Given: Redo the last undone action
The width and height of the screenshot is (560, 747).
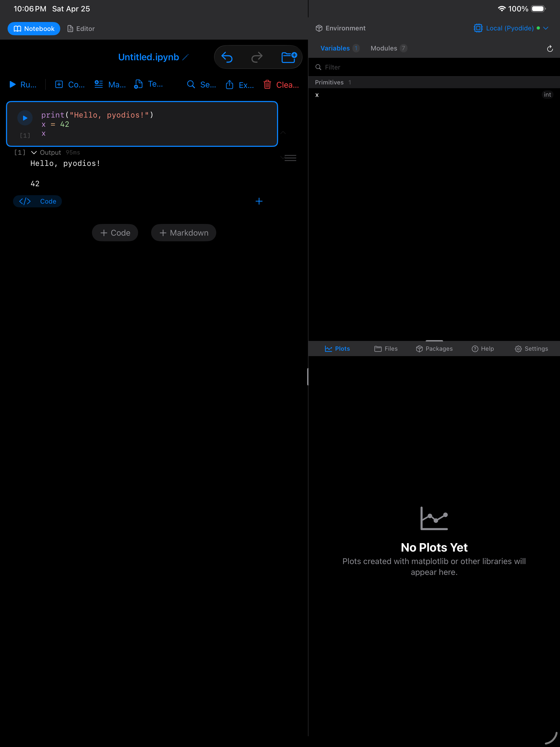Looking at the screenshot, I should point(257,58).
